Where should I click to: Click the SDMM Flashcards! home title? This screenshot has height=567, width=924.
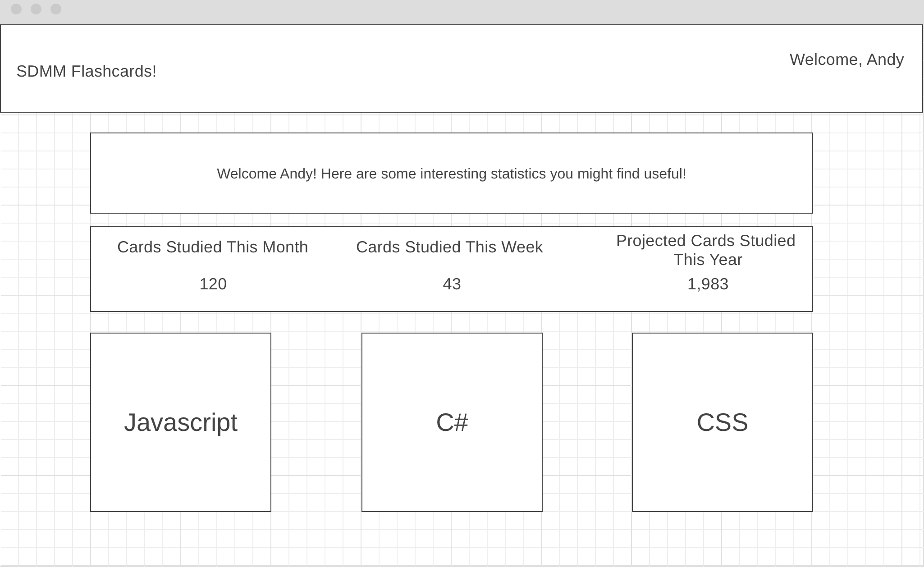tap(86, 71)
